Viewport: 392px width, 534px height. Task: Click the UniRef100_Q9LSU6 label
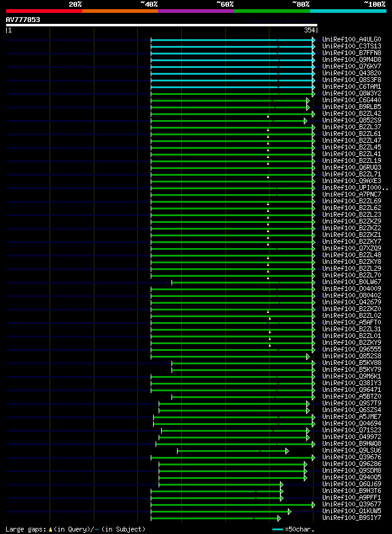(x=352, y=451)
